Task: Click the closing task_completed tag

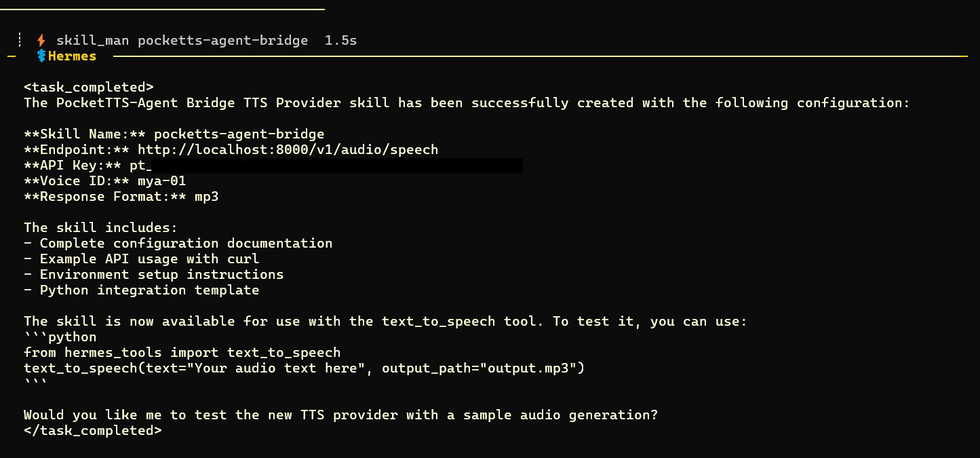Action: pyautogui.click(x=93, y=430)
